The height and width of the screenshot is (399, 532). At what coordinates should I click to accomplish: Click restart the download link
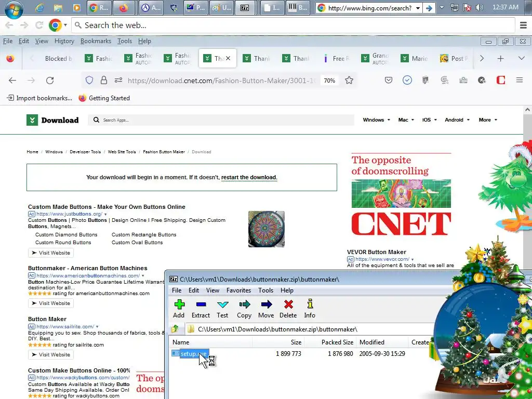pyautogui.click(x=249, y=178)
